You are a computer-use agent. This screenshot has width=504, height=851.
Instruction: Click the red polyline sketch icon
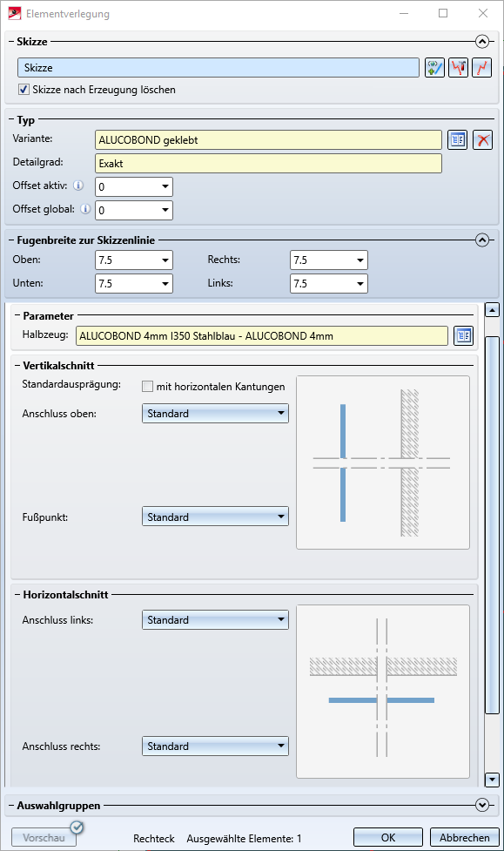point(481,68)
